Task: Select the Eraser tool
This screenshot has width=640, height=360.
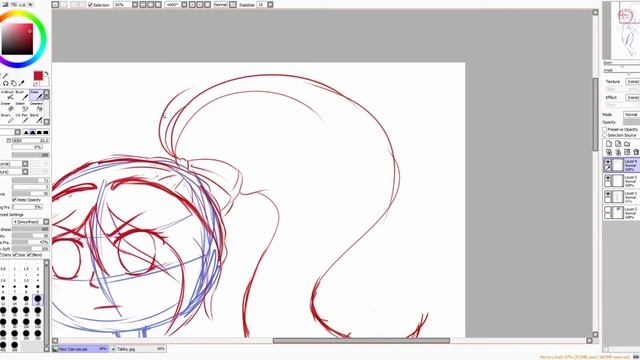Action: point(7,107)
